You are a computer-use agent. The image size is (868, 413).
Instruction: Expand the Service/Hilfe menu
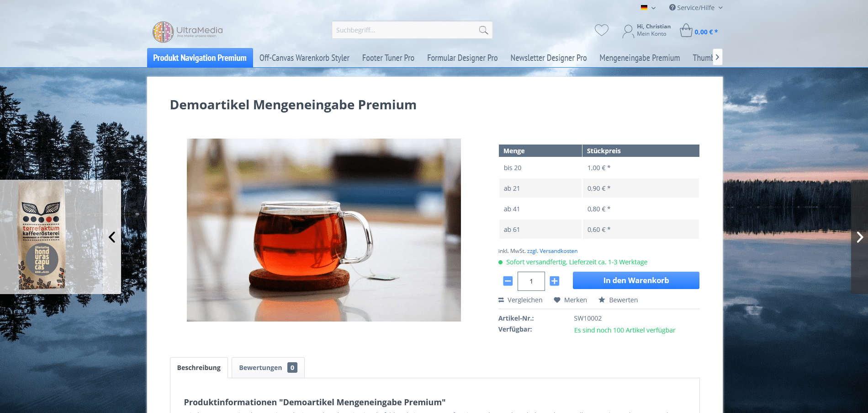(x=696, y=8)
